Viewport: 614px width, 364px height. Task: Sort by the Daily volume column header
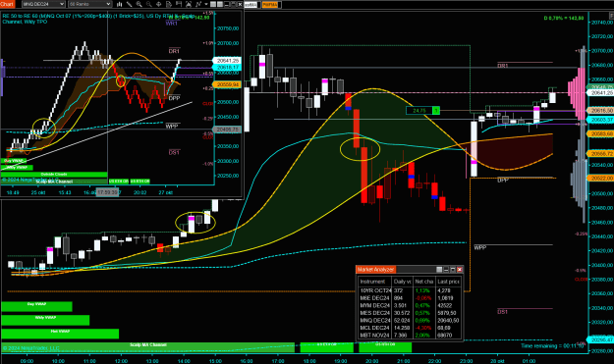403,282
